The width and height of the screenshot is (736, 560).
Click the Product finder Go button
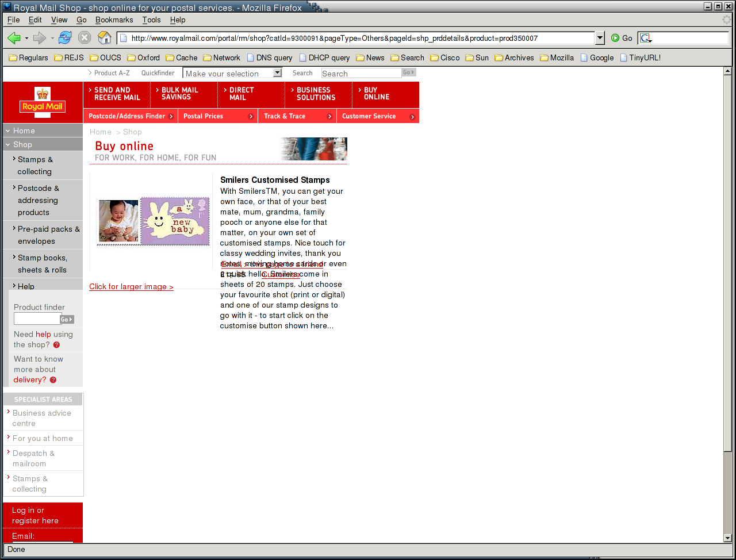click(67, 319)
